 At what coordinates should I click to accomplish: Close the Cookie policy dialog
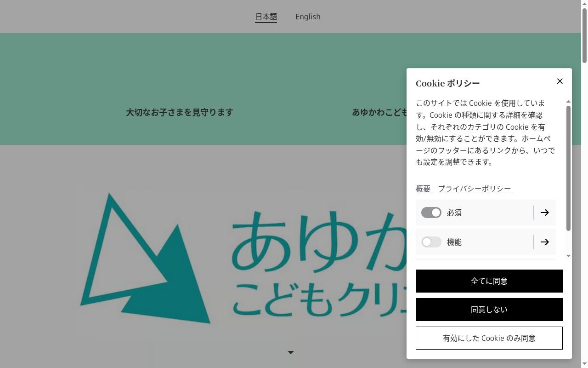[560, 81]
